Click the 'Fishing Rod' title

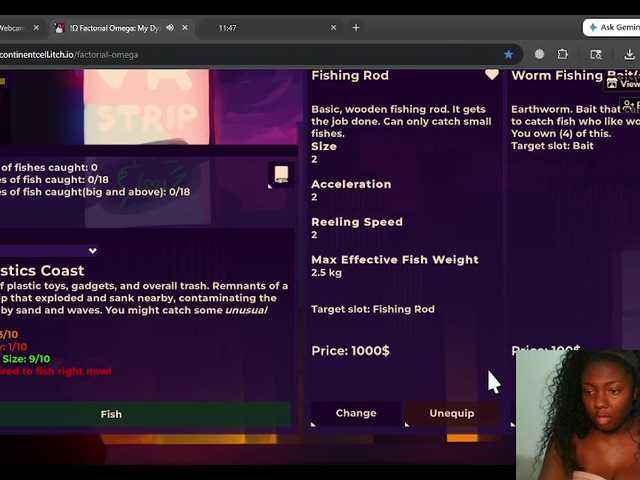point(350,76)
